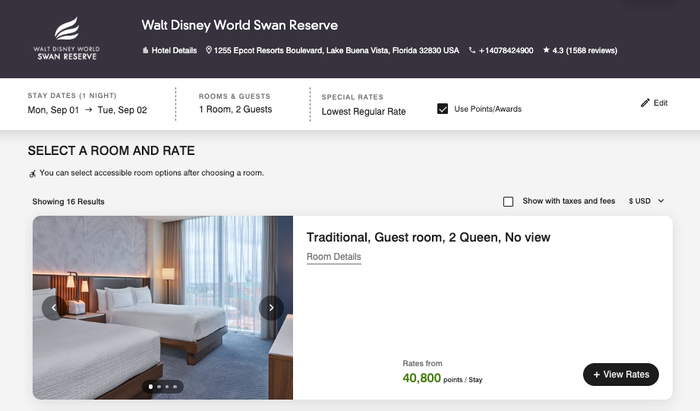Viewport: 700px width, 411px height.
Task: Select the third carousel dot indicator
Action: point(167,386)
